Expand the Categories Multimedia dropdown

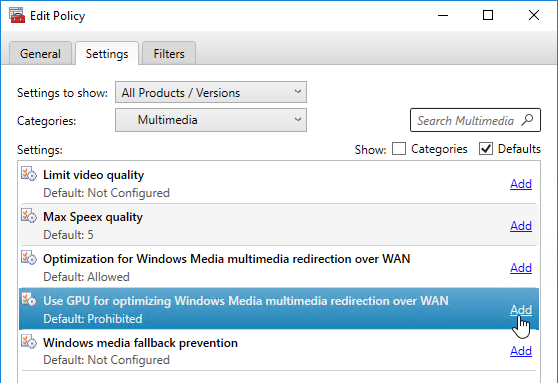coord(211,120)
